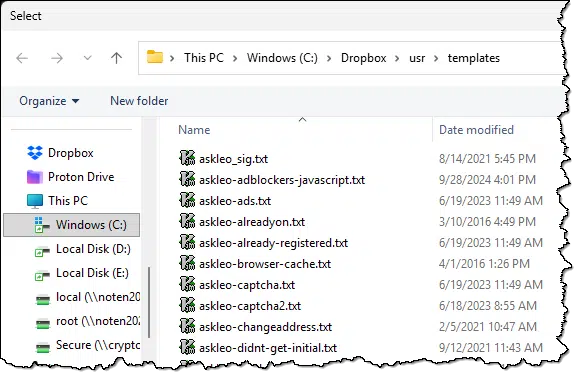Expand chevron after Windows (C:) in breadcrumb
Screen dimensions: 579x378
pyautogui.click(x=329, y=58)
